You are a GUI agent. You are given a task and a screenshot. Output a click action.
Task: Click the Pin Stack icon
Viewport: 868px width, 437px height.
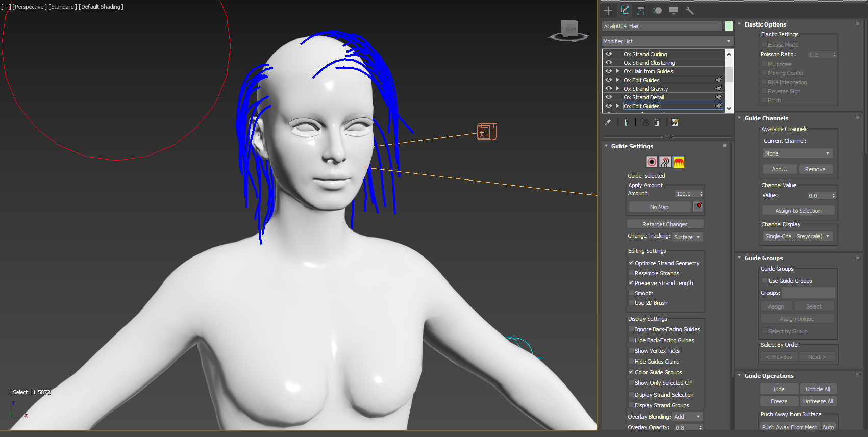click(608, 122)
